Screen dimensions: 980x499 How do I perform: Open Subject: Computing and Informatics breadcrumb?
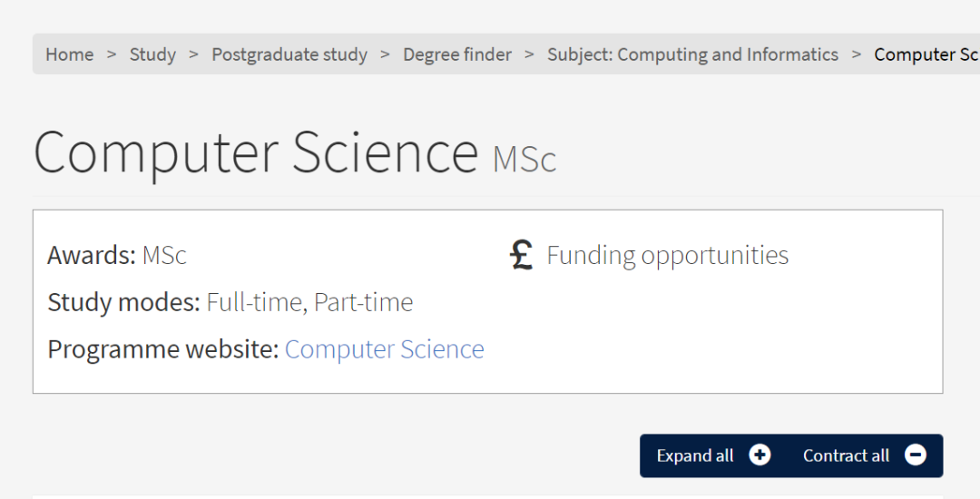692,54
